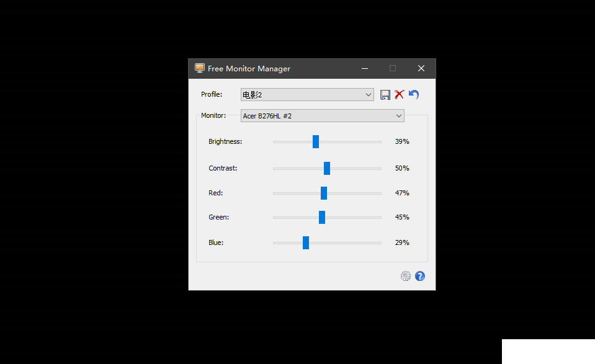
Task: Close the Free Monitor Manager window
Action: point(421,68)
